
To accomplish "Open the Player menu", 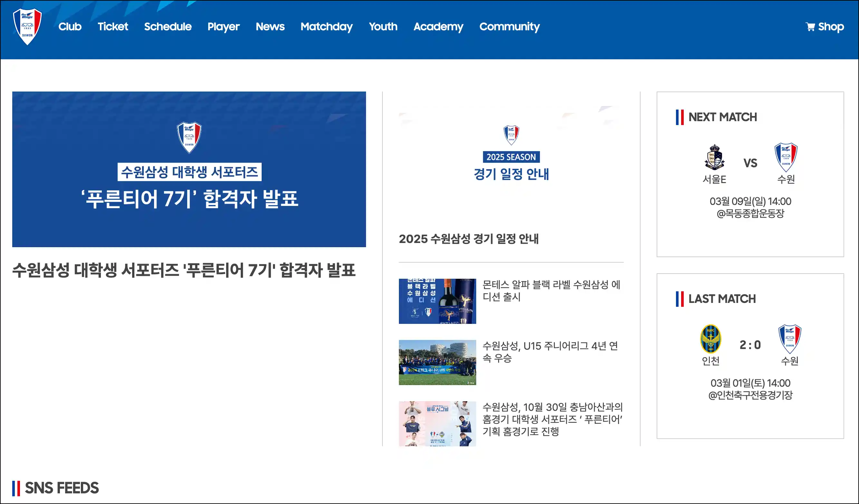I will click(x=224, y=27).
